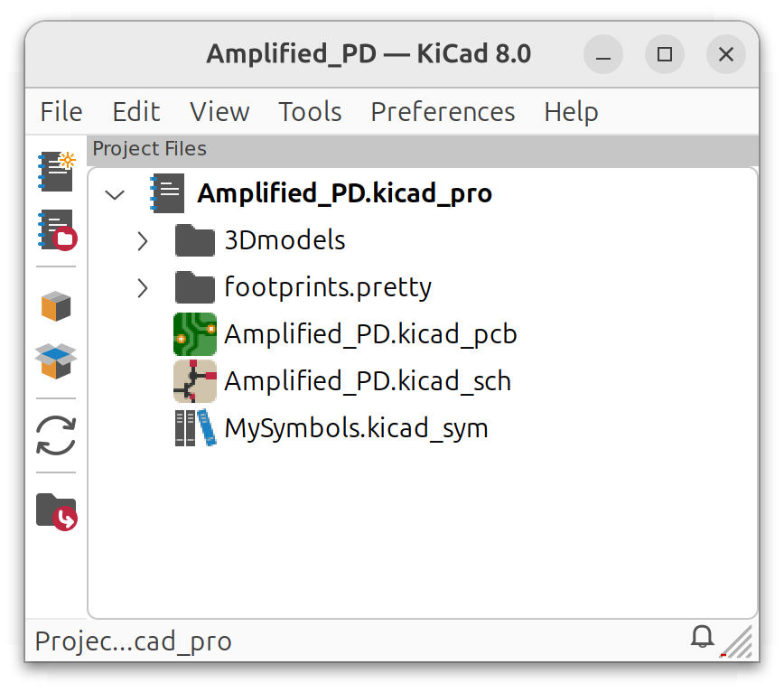Open the schematic editor via the schematic icon

195,380
